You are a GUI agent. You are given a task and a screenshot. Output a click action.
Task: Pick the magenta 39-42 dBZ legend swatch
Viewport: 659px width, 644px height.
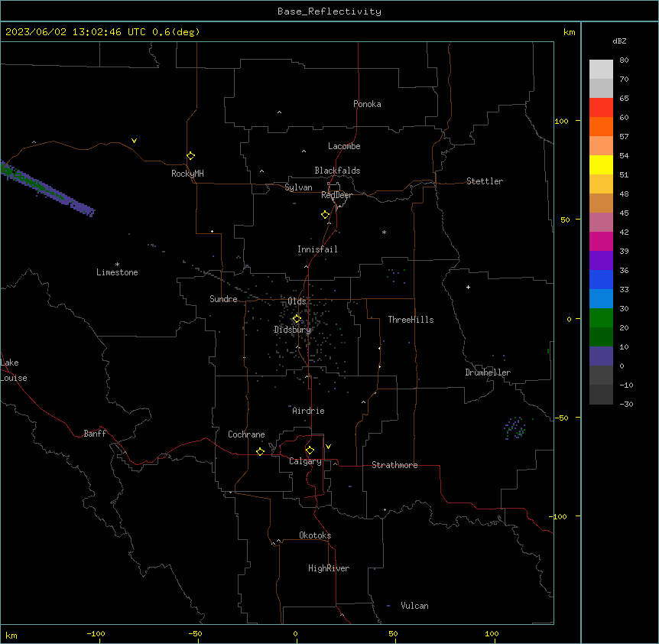tap(601, 241)
